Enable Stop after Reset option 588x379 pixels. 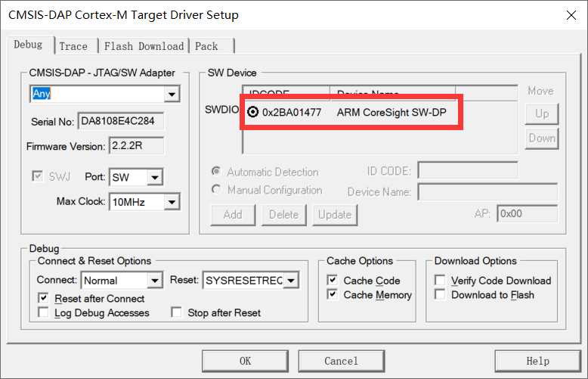coord(176,313)
